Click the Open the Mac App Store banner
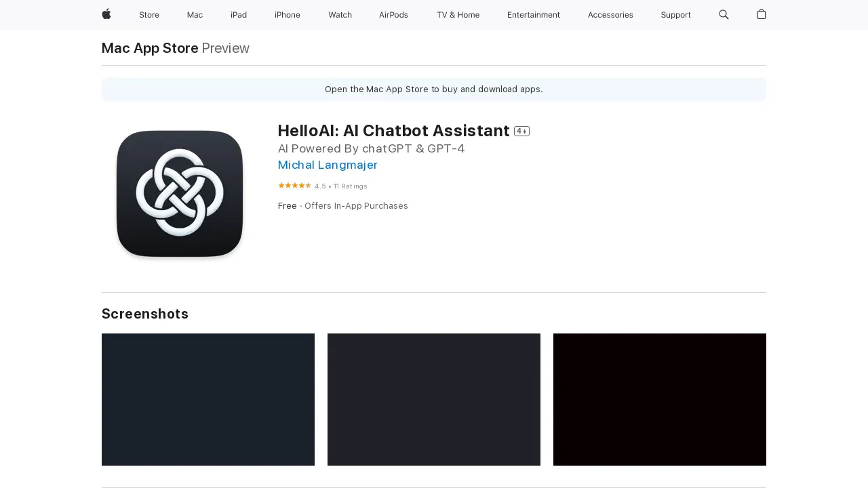Viewport: 868px width, 488px height. pos(434,89)
